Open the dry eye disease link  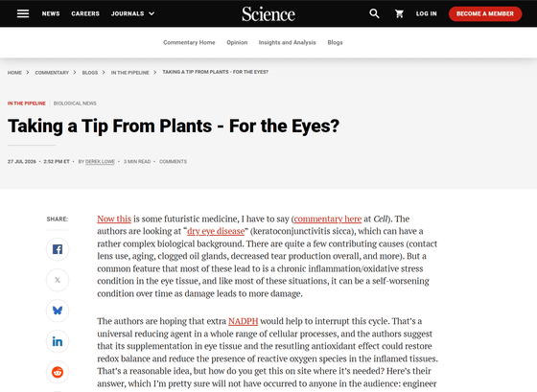(x=216, y=231)
